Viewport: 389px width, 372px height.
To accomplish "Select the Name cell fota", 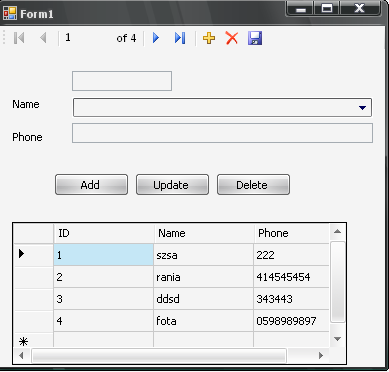I will 204,321.
